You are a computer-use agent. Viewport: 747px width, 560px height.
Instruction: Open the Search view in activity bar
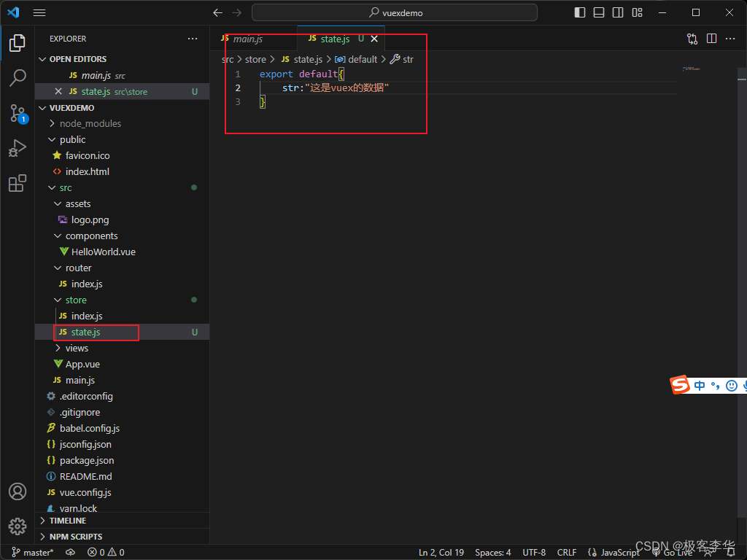[x=18, y=77]
